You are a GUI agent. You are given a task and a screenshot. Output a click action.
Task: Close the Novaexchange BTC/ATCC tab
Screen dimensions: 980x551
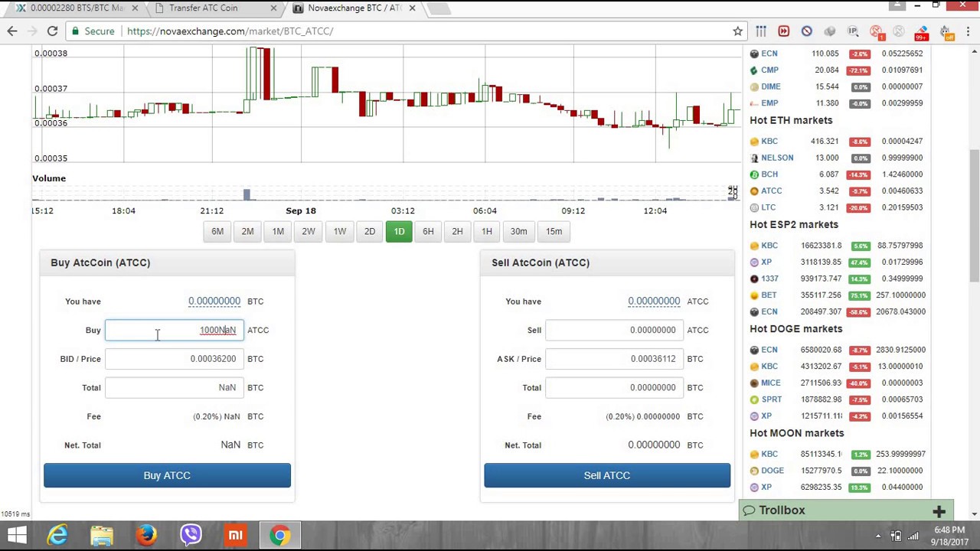click(x=412, y=8)
